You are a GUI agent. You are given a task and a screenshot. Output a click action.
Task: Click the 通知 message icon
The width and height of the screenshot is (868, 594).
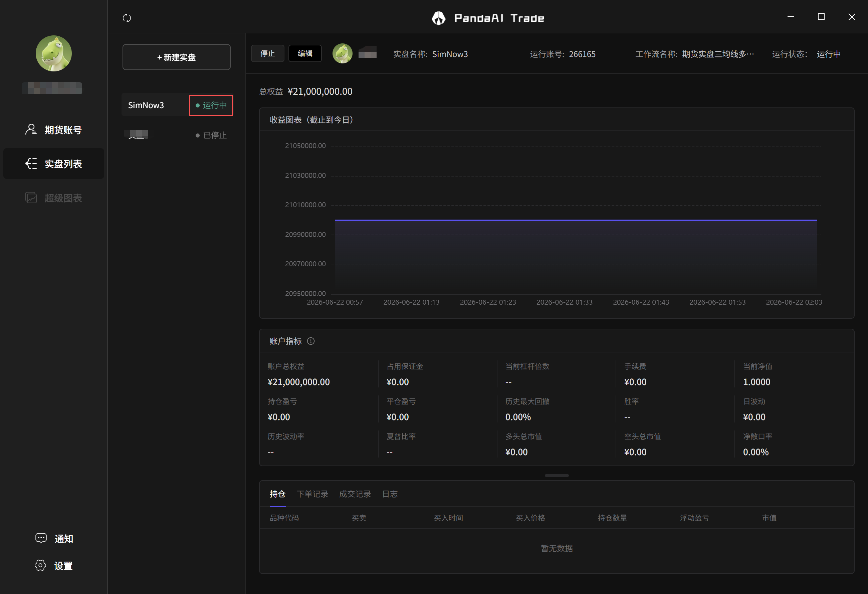point(41,538)
